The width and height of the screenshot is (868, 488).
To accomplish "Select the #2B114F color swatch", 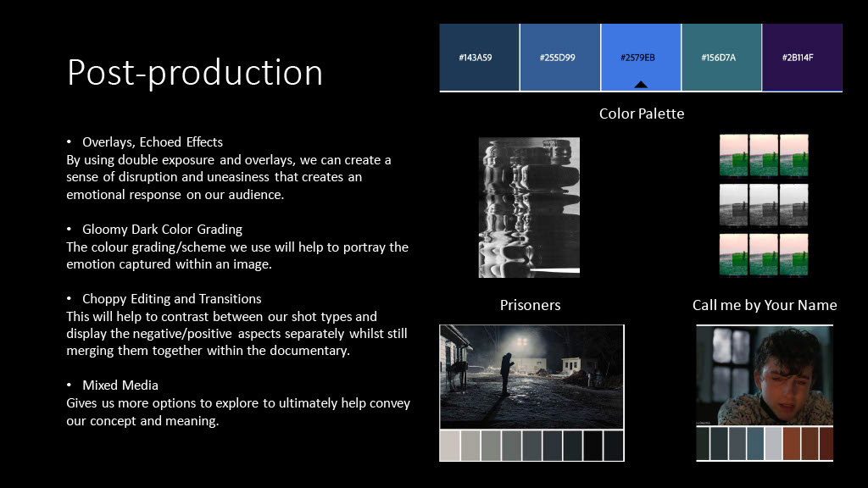I will click(x=802, y=57).
